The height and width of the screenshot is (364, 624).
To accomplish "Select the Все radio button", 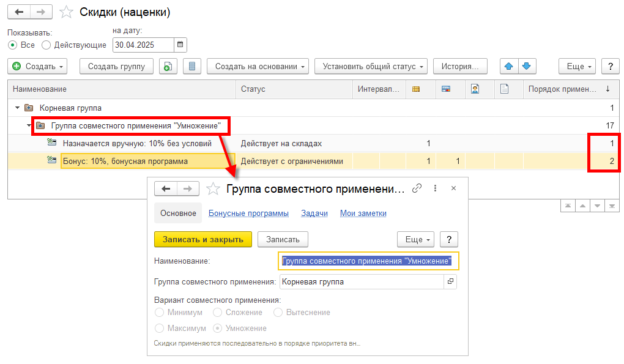I will point(12,45).
